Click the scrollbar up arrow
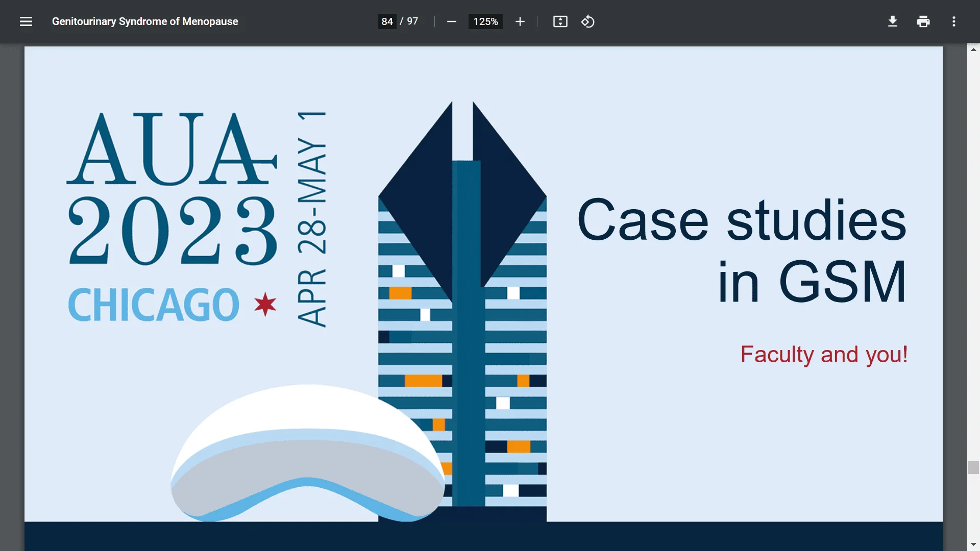The width and height of the screenshot is (980, 551). coord(973,49)
